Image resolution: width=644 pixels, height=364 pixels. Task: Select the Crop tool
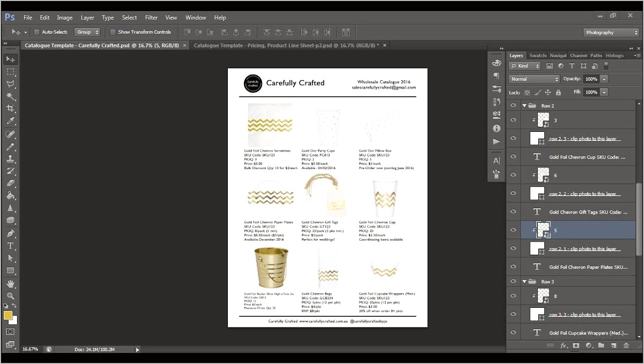tap(11, 109)
